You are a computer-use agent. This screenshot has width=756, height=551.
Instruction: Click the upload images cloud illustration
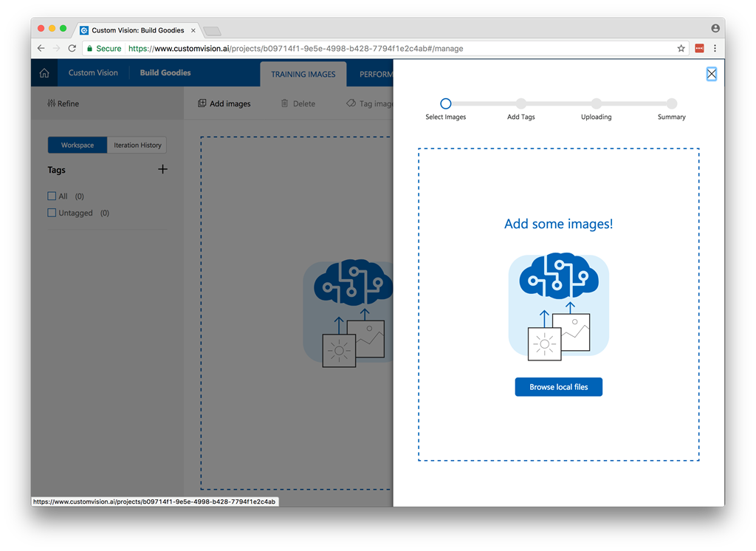(x=558, y=306)
